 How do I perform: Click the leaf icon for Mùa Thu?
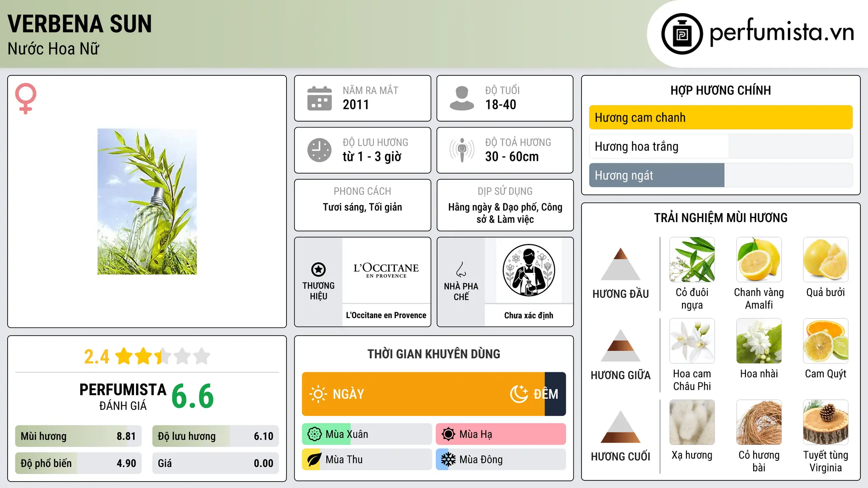(x=314, y=460)
